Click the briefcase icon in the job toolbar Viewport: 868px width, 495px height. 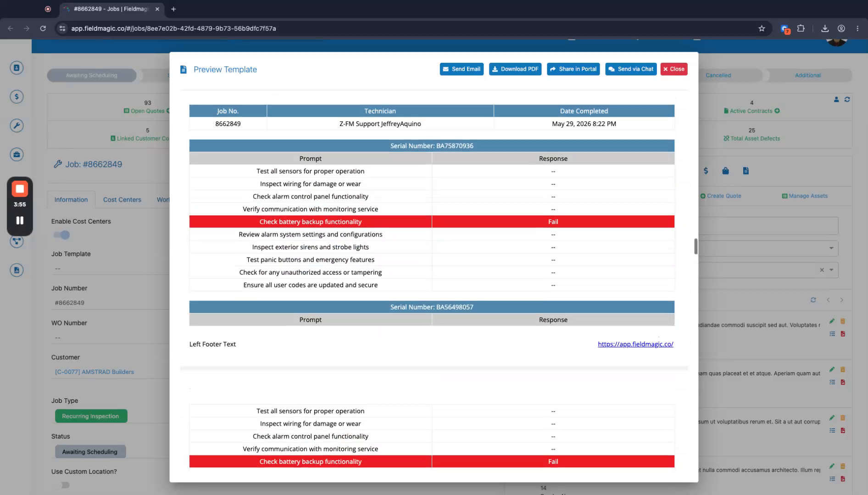(x=725, y=171)
